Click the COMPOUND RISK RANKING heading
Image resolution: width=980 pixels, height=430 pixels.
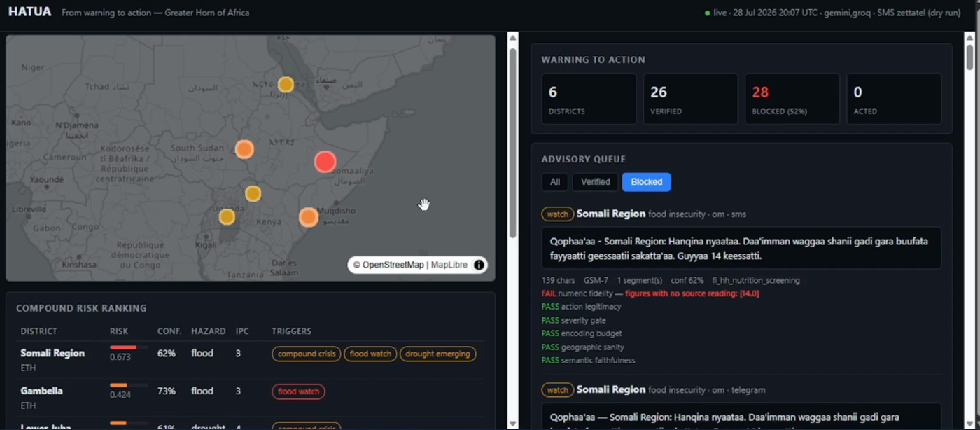click(81, 308)
